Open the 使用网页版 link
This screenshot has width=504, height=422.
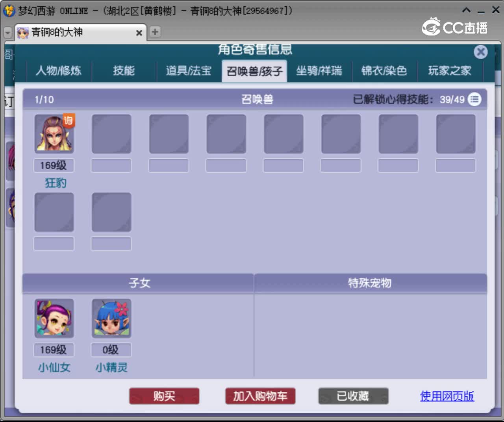(x=447, y=396)
